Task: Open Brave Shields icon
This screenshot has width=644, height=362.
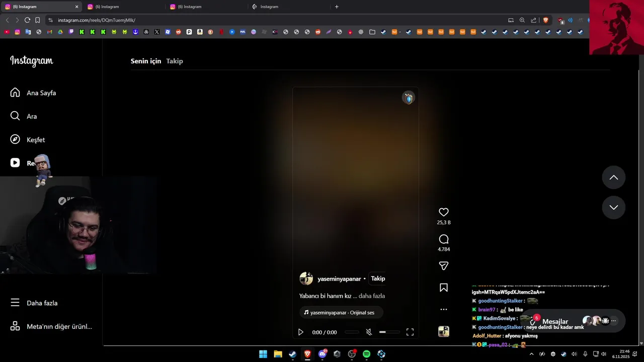Action: click(545, 20)
